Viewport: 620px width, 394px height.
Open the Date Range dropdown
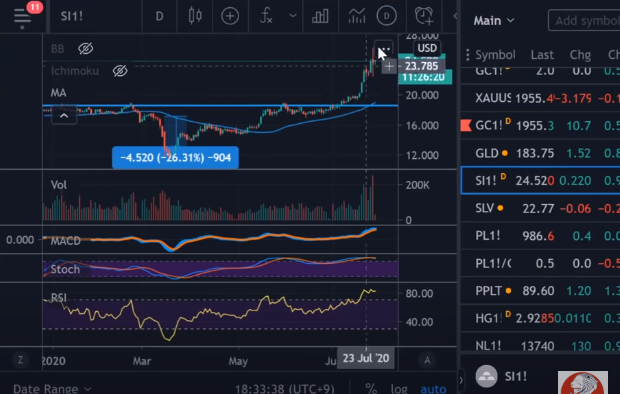pos(52,388)
